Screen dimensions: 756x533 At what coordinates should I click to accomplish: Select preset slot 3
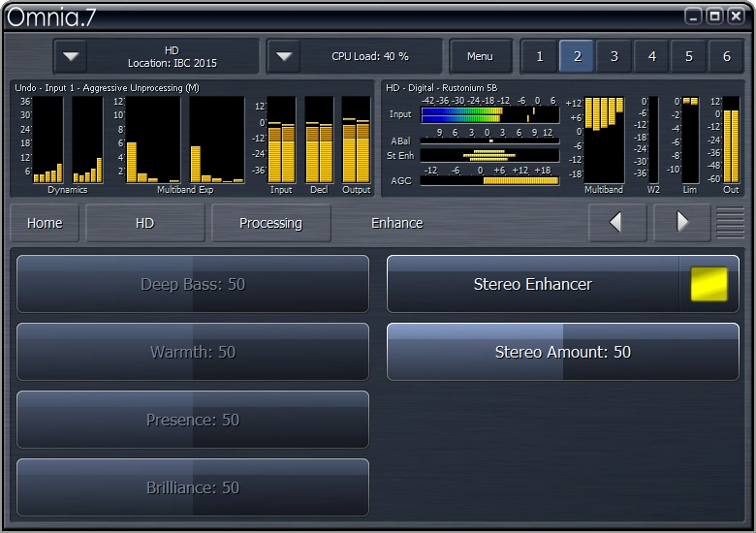614,56
